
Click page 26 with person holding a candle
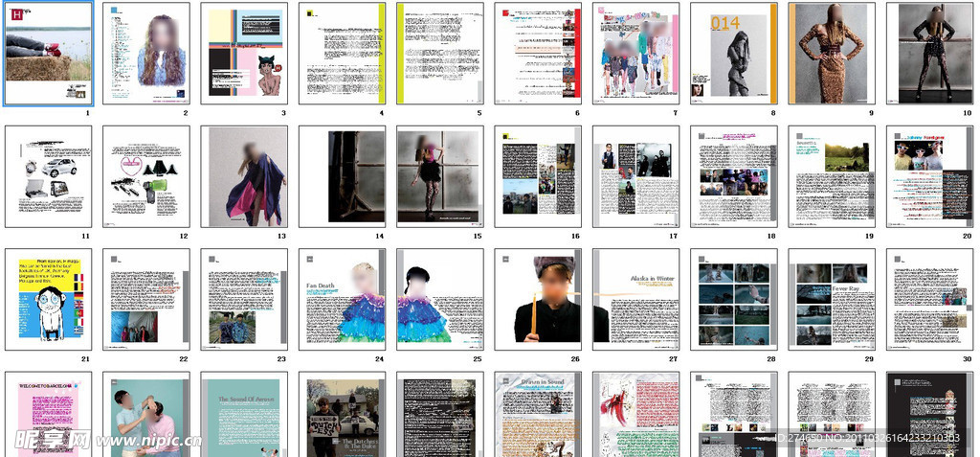pos(538,299)
